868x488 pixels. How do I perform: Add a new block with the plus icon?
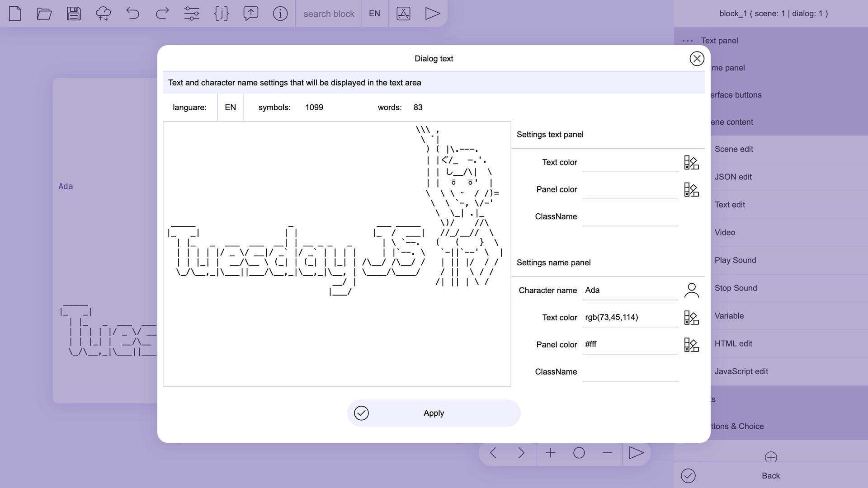[551, 453]
